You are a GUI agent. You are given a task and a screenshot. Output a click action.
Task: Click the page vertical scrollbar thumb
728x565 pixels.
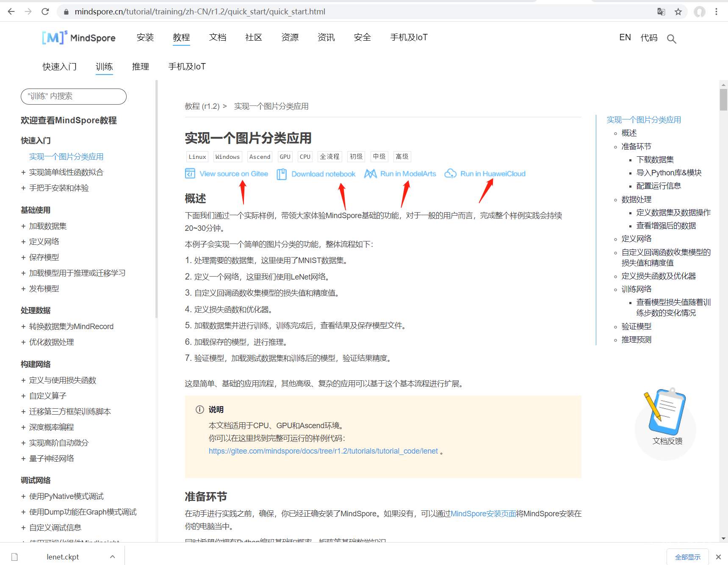[x=723, y=100]
